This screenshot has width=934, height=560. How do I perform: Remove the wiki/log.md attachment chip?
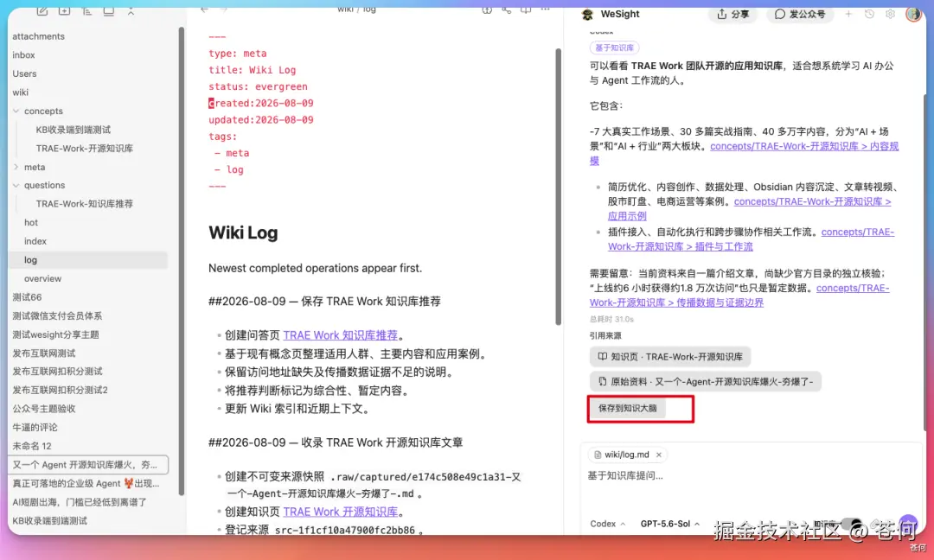click(x=659, y=455)
